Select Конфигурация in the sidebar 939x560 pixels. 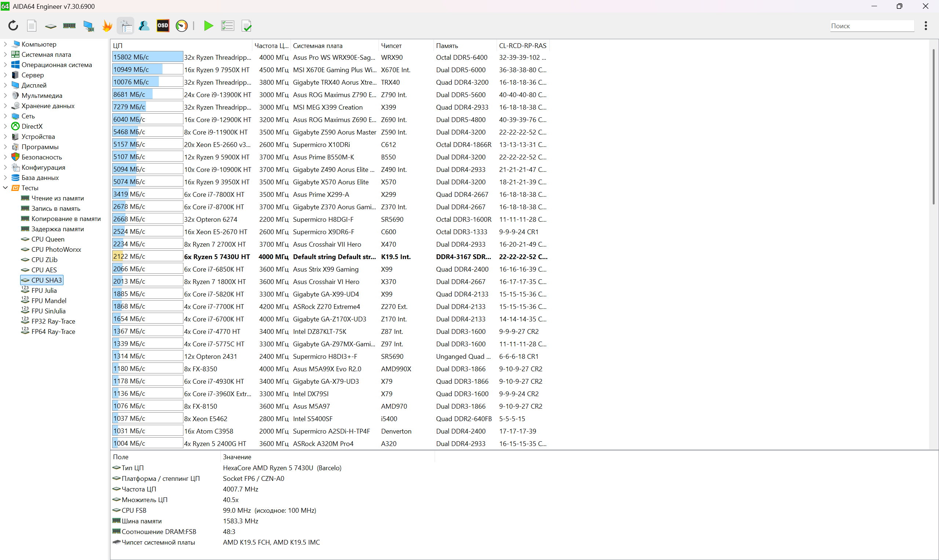[43, 167]
